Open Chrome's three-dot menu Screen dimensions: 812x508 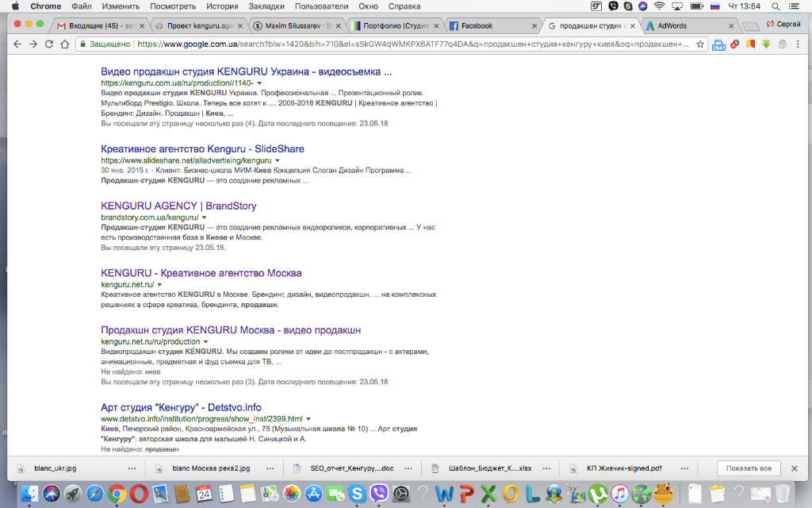point(798,44)
